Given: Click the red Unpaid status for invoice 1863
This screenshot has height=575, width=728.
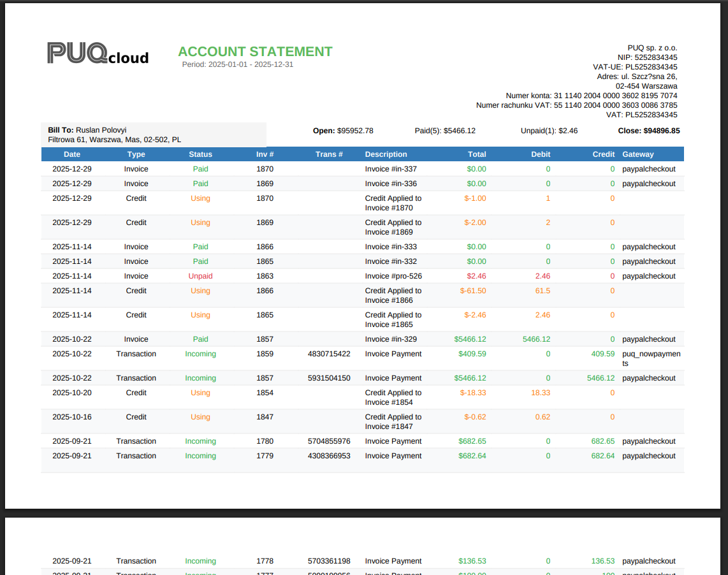Looking at the screenshot, I should (x=200, y=276).
